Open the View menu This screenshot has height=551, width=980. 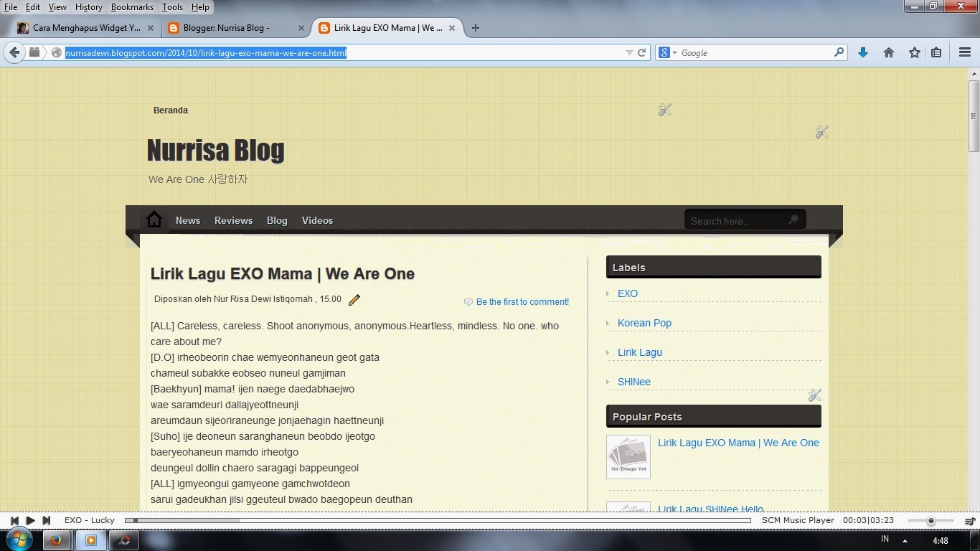point(57,7)
